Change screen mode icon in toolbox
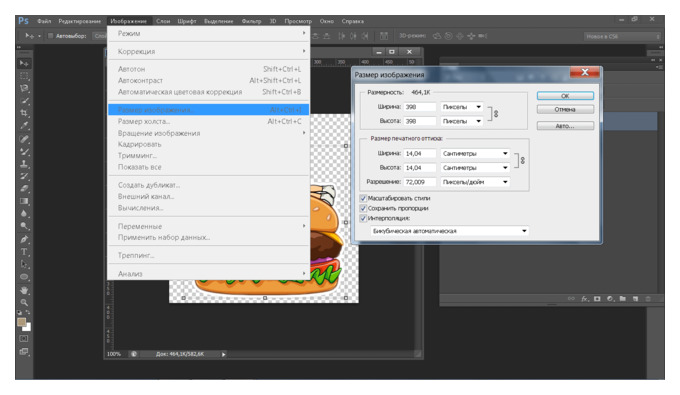680x395 pixels. (x=24, y=351)
